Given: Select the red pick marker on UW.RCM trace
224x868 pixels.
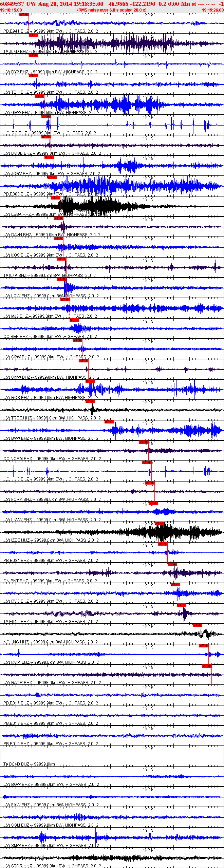Looking at the screenshot, I should tap(204, 646).
